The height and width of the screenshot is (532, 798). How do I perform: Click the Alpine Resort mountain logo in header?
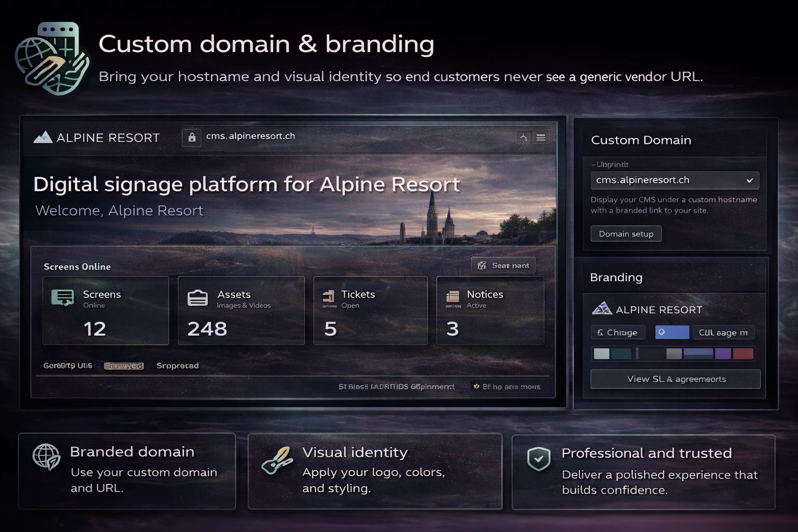pos(43,137)
